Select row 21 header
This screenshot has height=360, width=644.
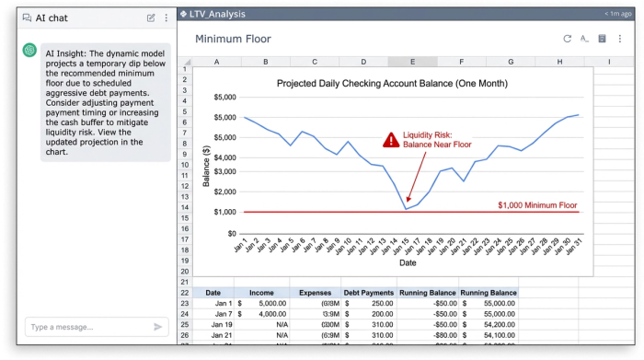pos(185,282)
